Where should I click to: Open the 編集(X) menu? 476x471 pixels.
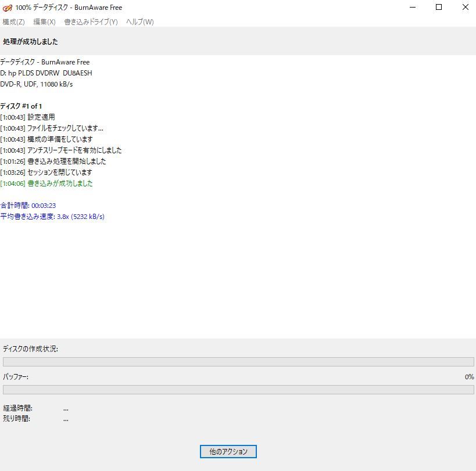[x=44, y=22]
